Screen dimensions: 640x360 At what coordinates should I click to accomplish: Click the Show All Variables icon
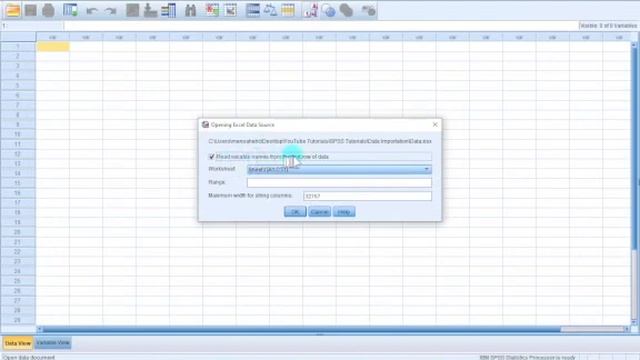pyautogui.click(x=346, y=10)
